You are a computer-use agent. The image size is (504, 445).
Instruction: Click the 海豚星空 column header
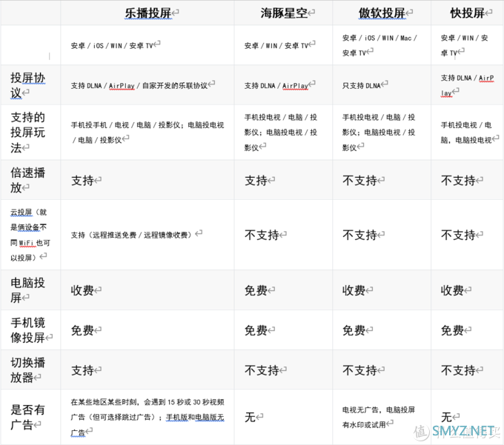click(284, 13)
